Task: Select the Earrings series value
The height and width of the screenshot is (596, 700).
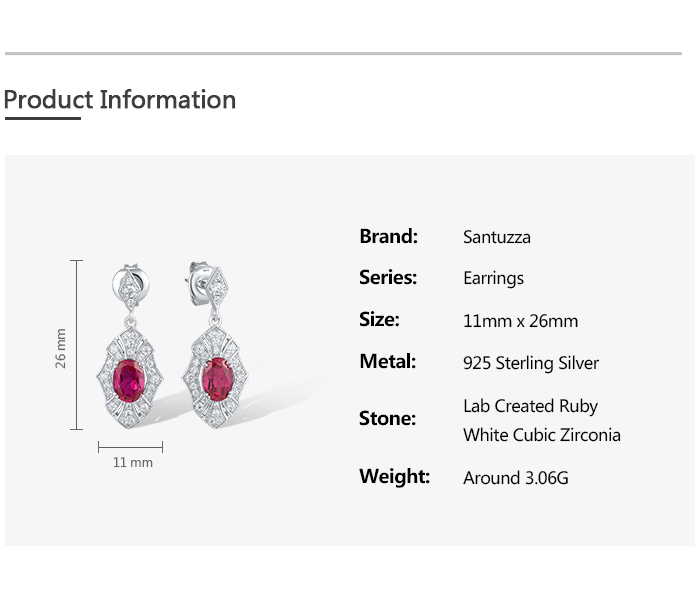Action: [493, 279]
